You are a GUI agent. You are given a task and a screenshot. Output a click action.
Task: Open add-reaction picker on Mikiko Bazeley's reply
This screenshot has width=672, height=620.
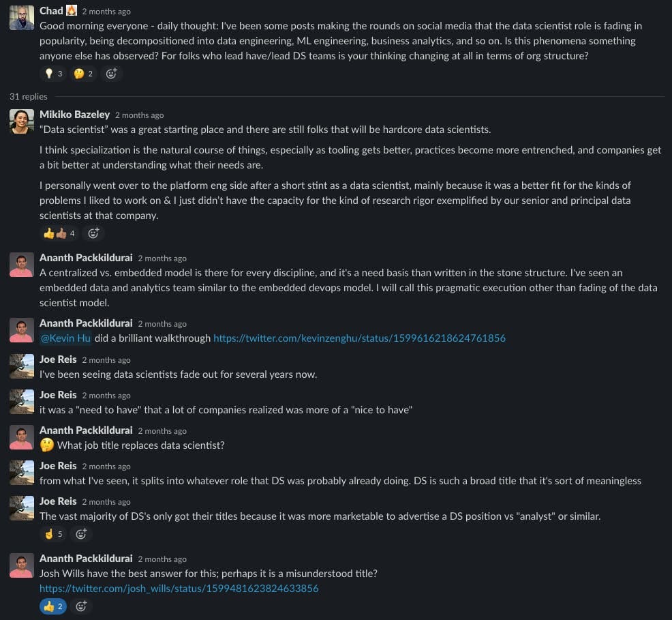point(93,233)
